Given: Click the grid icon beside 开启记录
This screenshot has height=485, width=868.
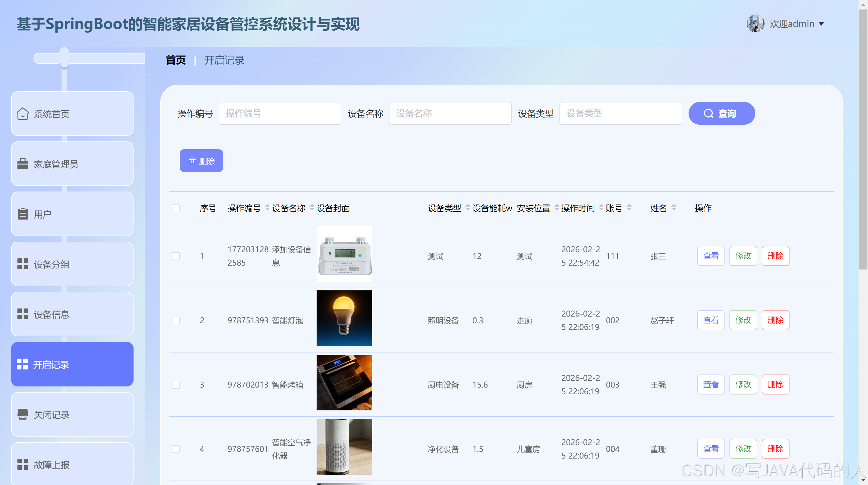Looking at the screenshot, I should tap(22, 364).
